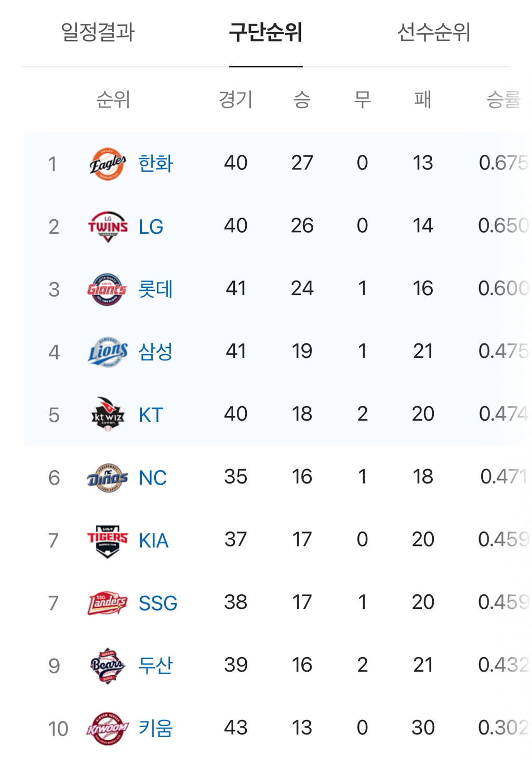Click the Kiwoom Heroes team logo
532x774 pixels.
tap(108, 728)
